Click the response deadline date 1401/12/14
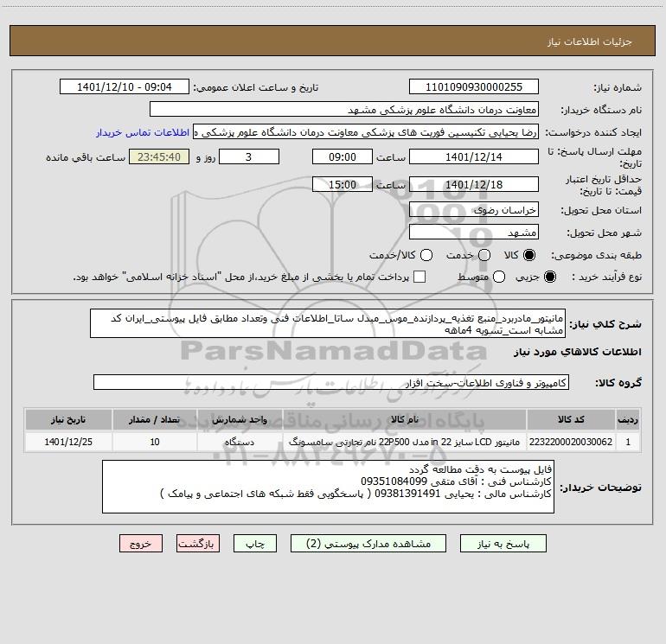Image resolution: width=666 pixels, height=644 pixels. (x=474, y=156)
